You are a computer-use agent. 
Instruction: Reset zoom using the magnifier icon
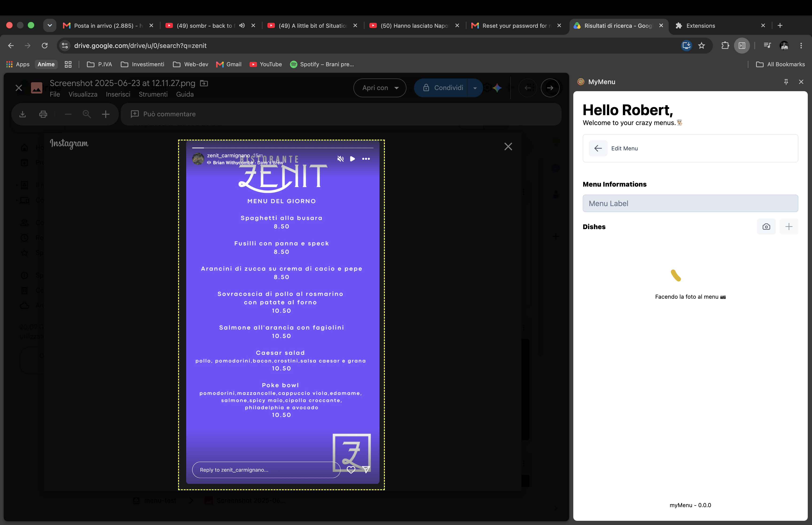(x=87, y=114)
